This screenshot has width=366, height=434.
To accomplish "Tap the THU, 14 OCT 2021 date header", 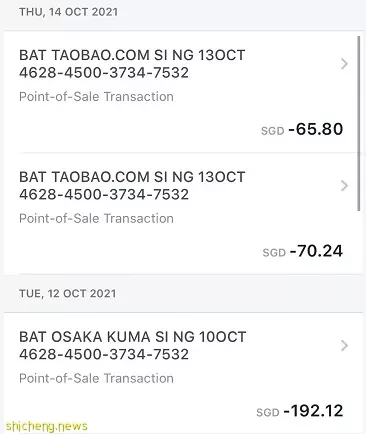I will (x=68, y=12).
